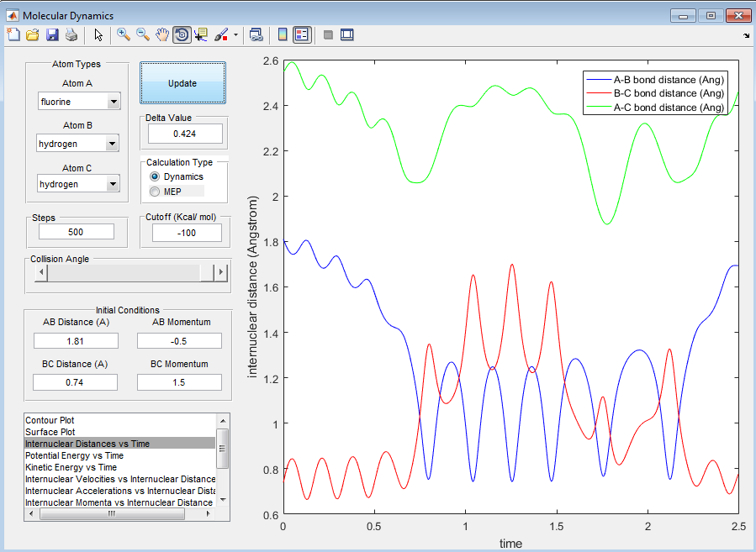This screenshot has width=756, height=552.
Task: Open the Atom C dropdown
Action: [x=78, y=184]
